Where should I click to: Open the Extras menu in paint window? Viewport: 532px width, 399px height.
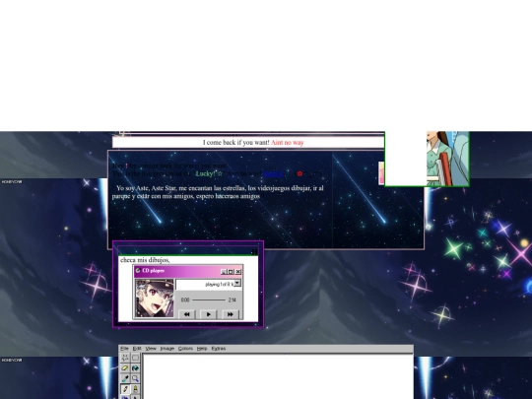pos(219,349)
